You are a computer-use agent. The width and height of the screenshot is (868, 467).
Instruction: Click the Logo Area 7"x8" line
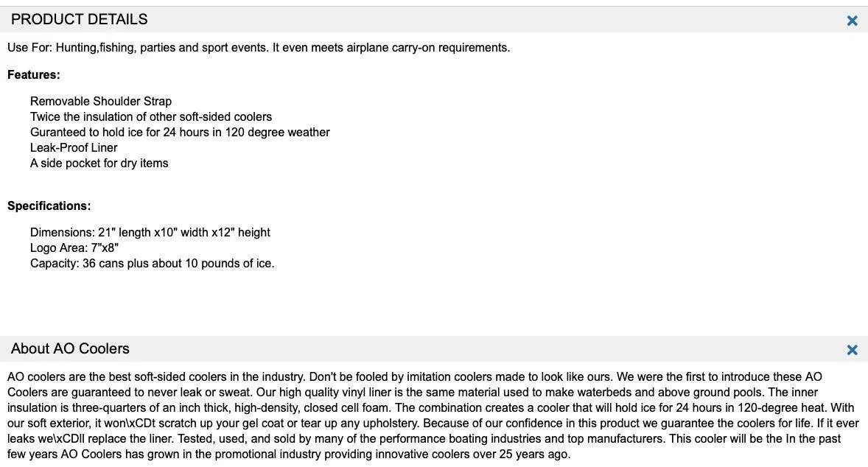click(74, 248)
